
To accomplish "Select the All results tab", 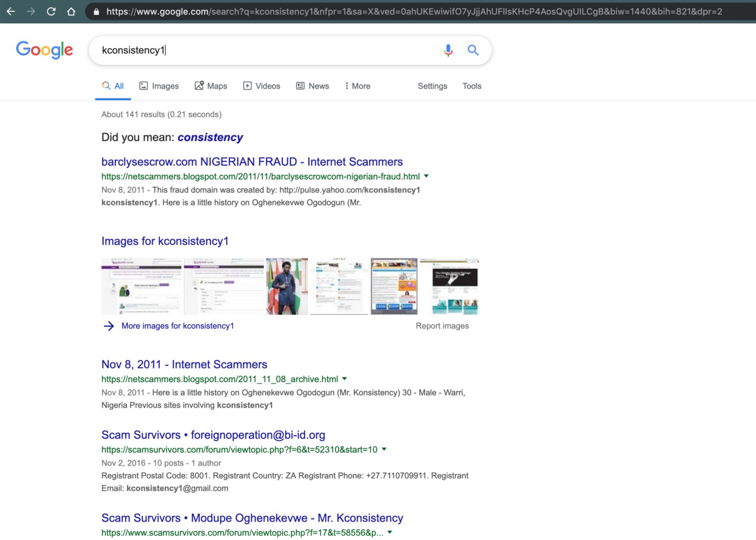I will (x=113, y=86).
